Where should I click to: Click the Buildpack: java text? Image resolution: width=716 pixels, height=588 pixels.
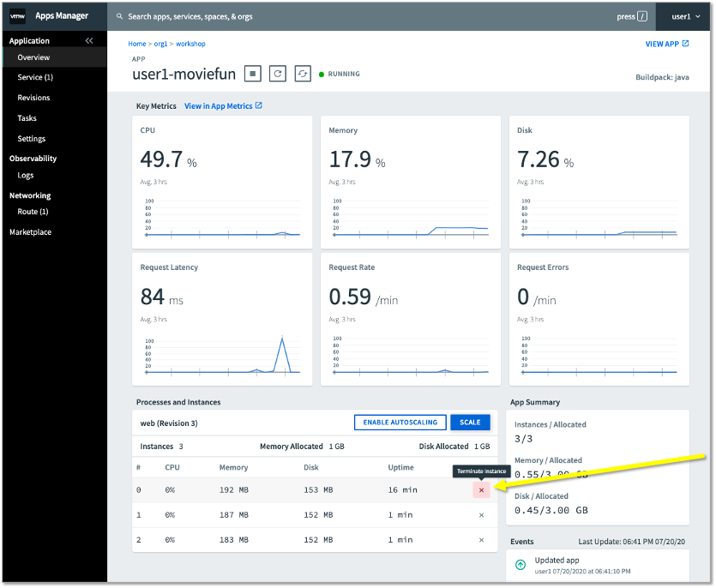(x=662, y=77)
